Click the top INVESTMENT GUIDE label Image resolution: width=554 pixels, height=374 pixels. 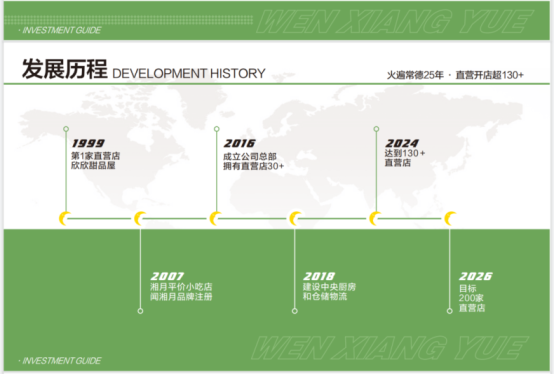click(61, 30)
